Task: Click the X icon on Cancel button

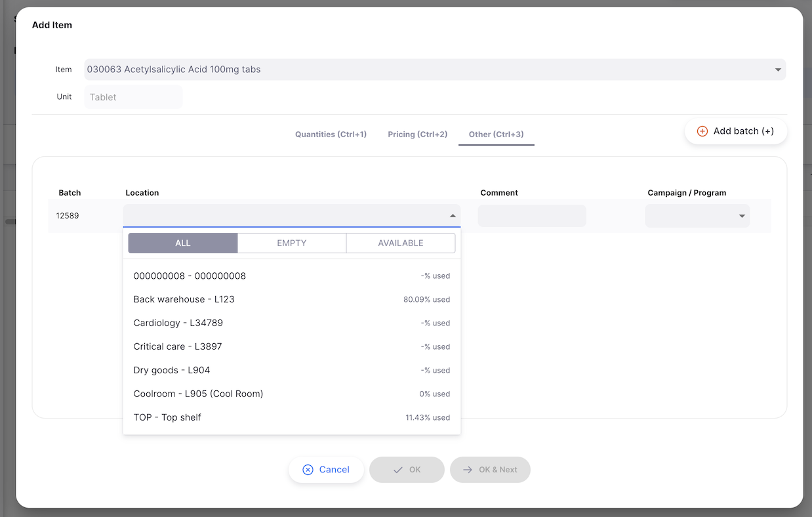Action: click(x=308, y=470)
